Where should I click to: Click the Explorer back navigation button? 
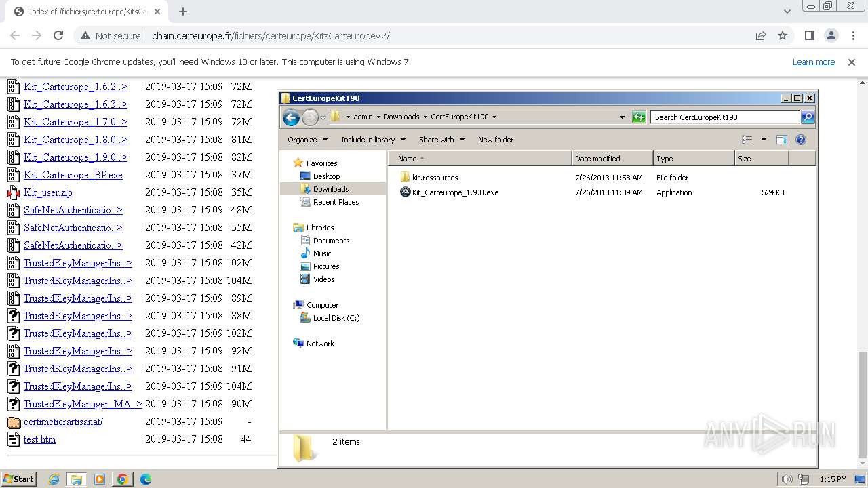tap(291, 118)
